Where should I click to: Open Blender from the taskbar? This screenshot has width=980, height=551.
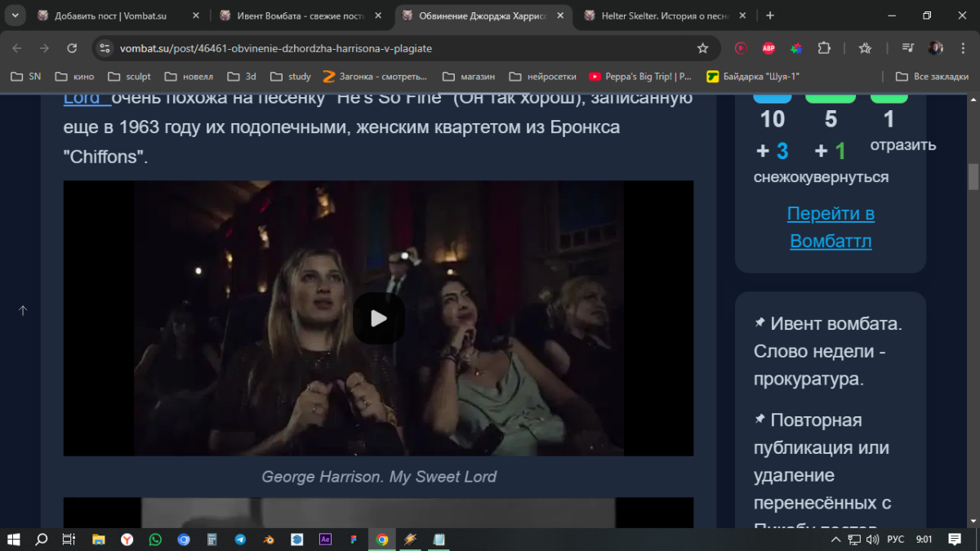coord(269,539)
